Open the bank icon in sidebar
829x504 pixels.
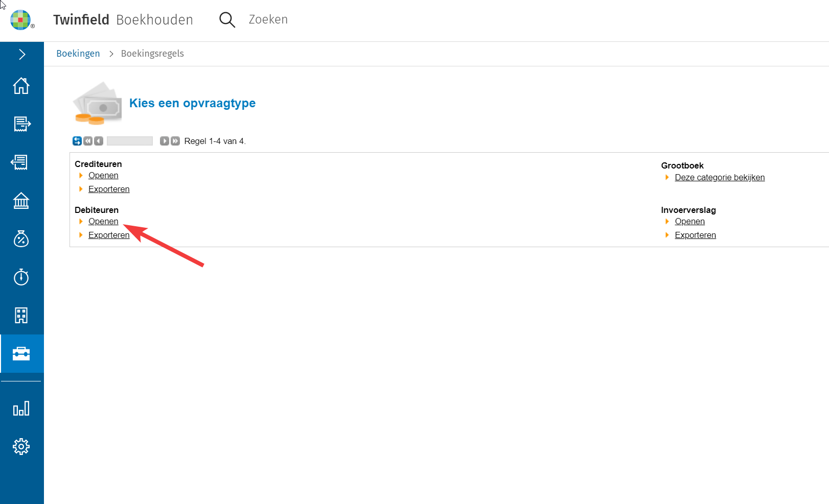(x=21, y=201)
